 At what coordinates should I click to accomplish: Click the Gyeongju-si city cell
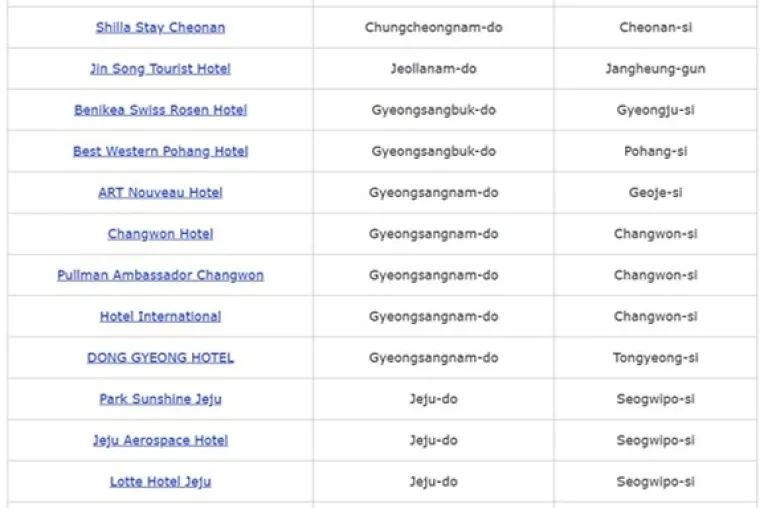click(655, 110)
